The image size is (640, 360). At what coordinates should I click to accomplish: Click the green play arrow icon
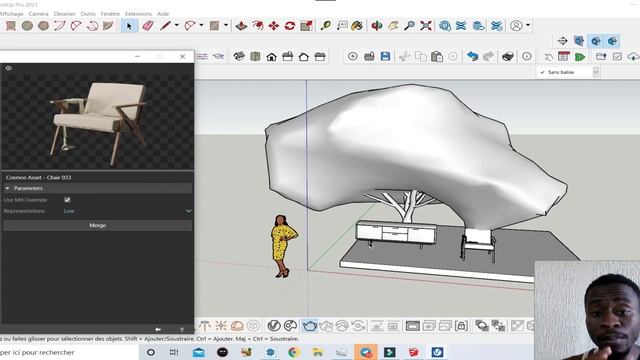pos(580,57)
